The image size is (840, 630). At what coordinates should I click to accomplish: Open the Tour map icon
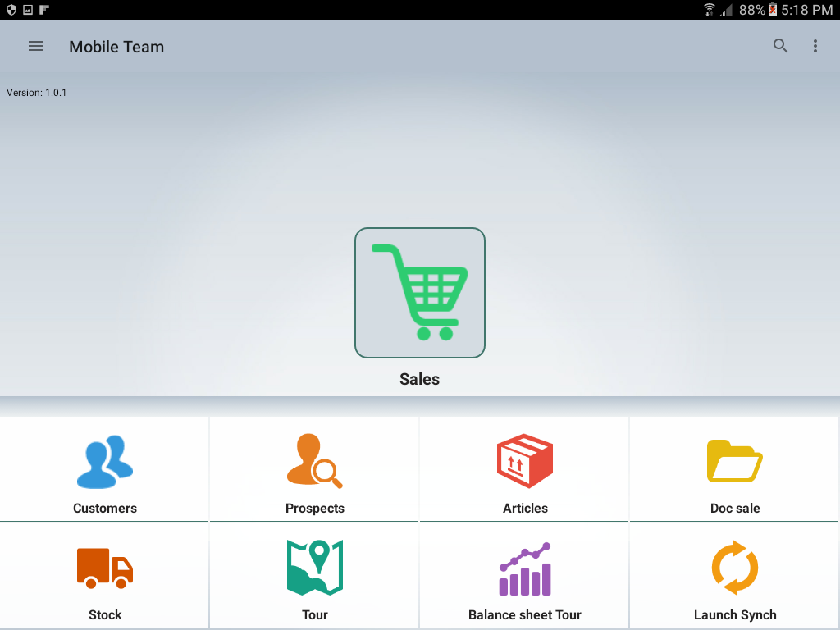[314, 568]
